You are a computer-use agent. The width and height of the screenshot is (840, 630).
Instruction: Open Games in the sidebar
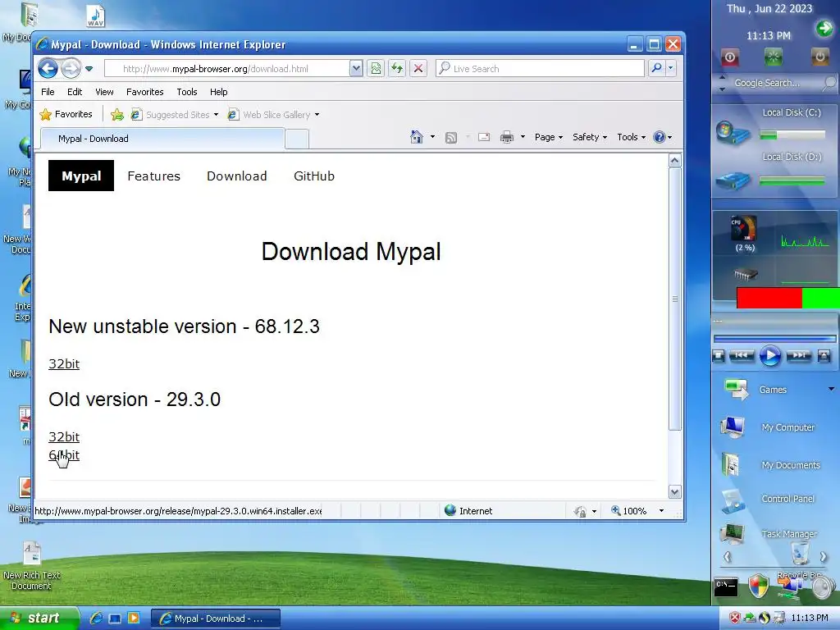[771, 390]
